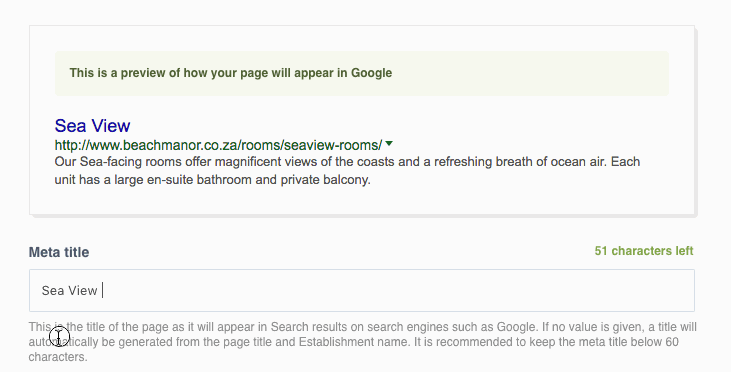Image resolution: width=731 pixels, height=372 pixels.
Task: Click the help text line starting This is the title
Action: point(363,327)
